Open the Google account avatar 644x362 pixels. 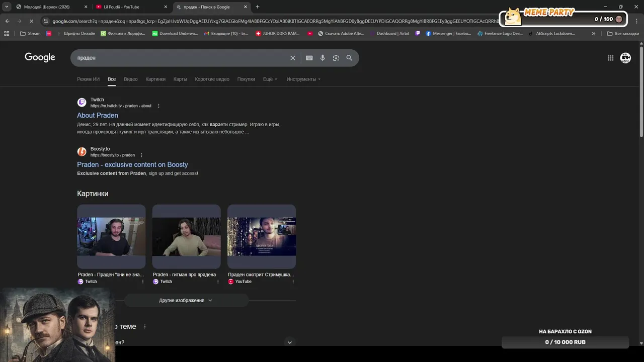(625, 58)
